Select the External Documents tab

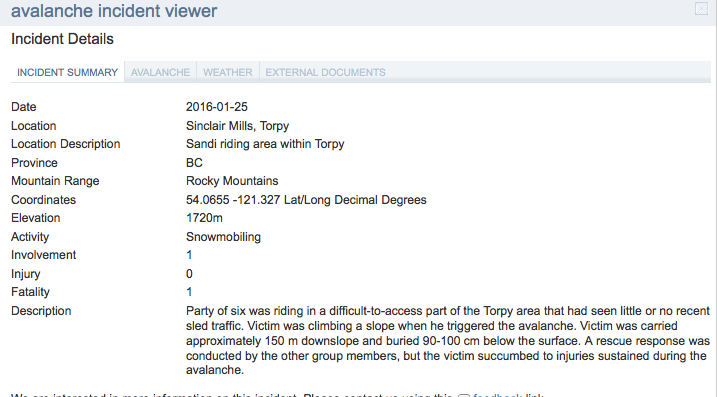coord(326,72)
